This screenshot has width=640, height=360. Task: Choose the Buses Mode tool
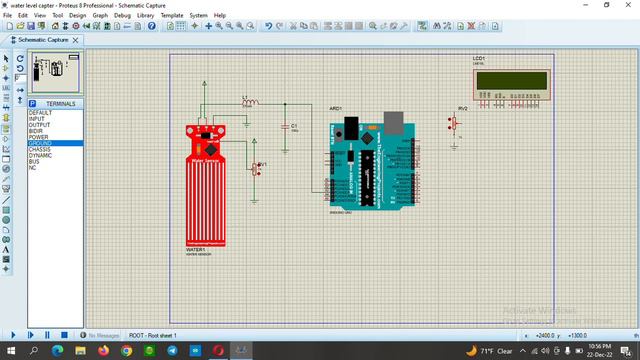(6, 108)
